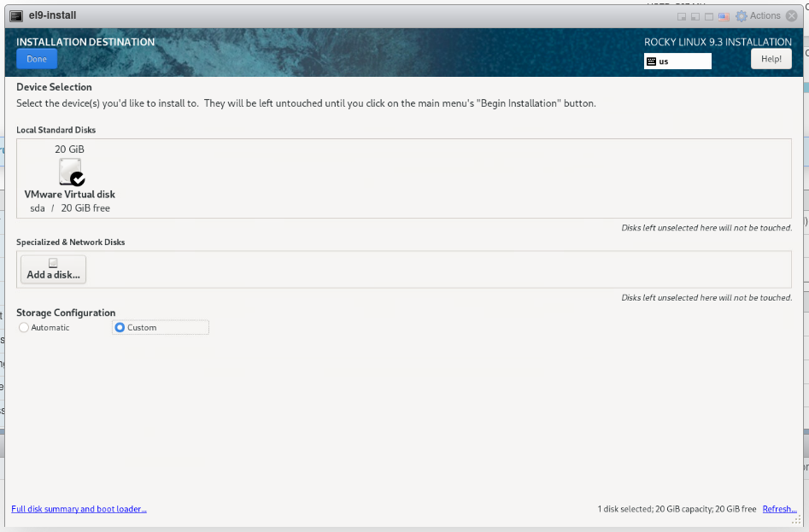
Task: Open the Help! button
Action: (771, 59)
